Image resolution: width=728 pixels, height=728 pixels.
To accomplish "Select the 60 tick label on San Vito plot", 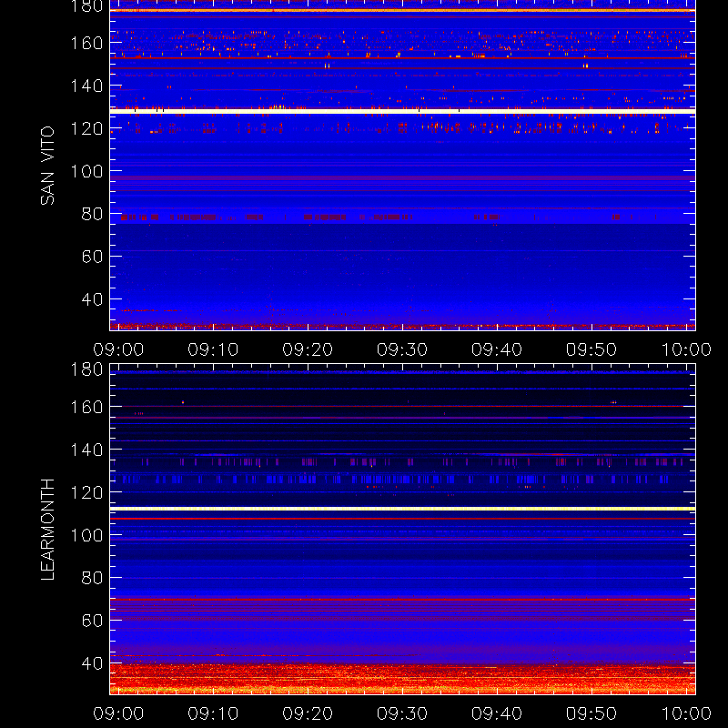I will [x=92, y=257].
